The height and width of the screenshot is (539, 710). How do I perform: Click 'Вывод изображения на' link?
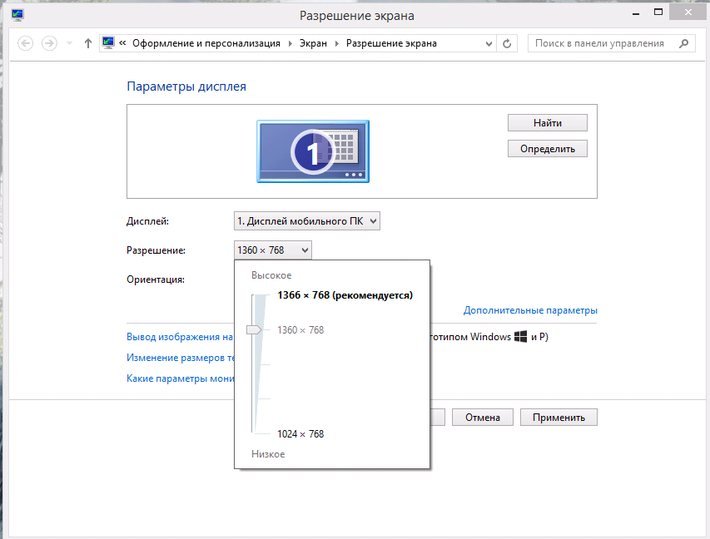click(x=180, y=337)
